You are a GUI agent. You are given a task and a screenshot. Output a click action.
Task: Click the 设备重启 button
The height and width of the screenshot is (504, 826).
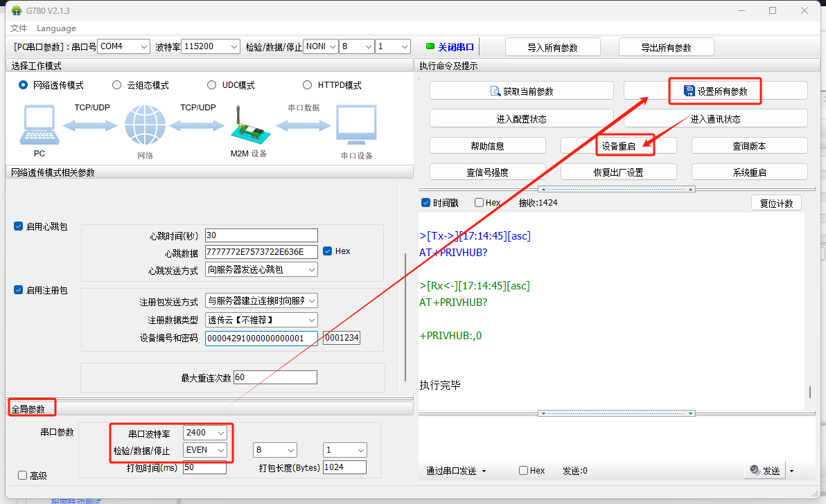pyautogui.click(x=618, y=146)
